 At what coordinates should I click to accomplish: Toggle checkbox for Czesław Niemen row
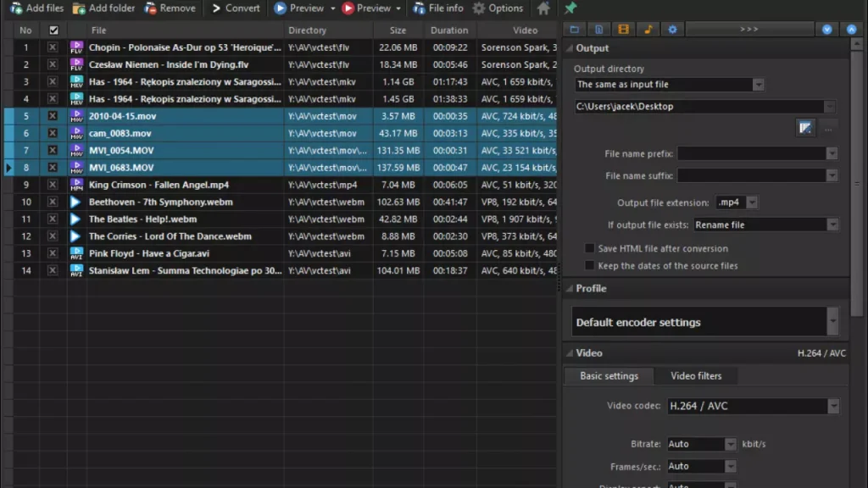click(x=53, y=64)
